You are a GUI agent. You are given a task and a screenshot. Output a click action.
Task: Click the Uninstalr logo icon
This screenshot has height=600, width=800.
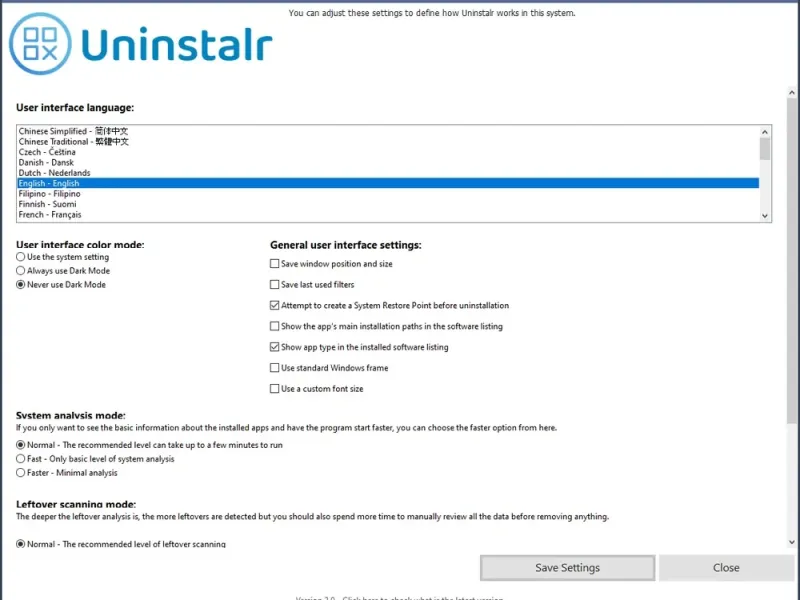tap(40, 44)
